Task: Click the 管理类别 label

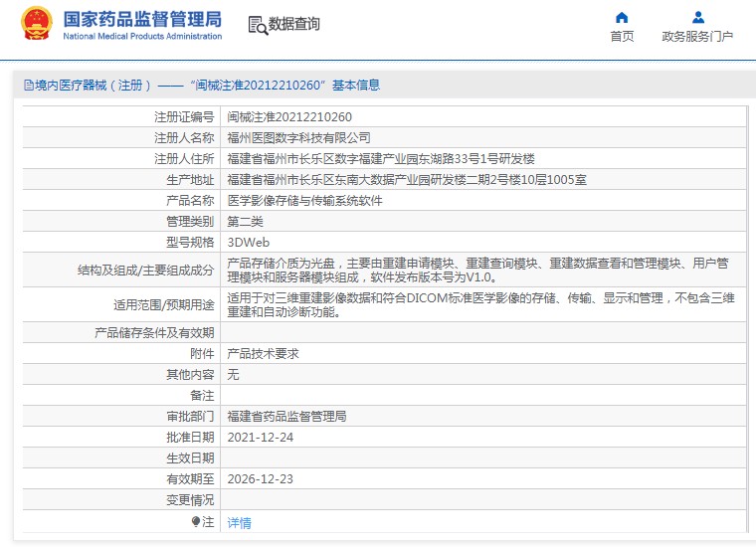Action: click(x=190, y=221)
